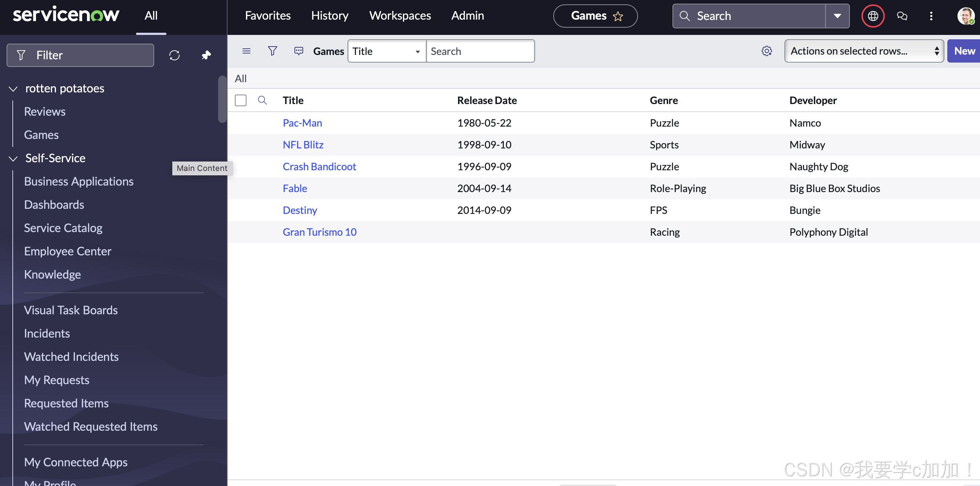Open the list activity stream icon
Viewport: 980px width, 486px height.
pyautogui.click(x=299, y=51)
